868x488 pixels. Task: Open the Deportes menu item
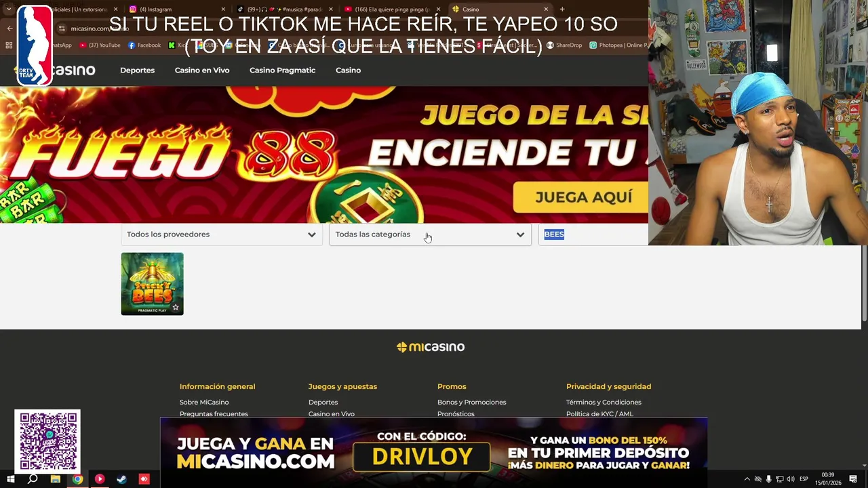(x=137, y=70)
